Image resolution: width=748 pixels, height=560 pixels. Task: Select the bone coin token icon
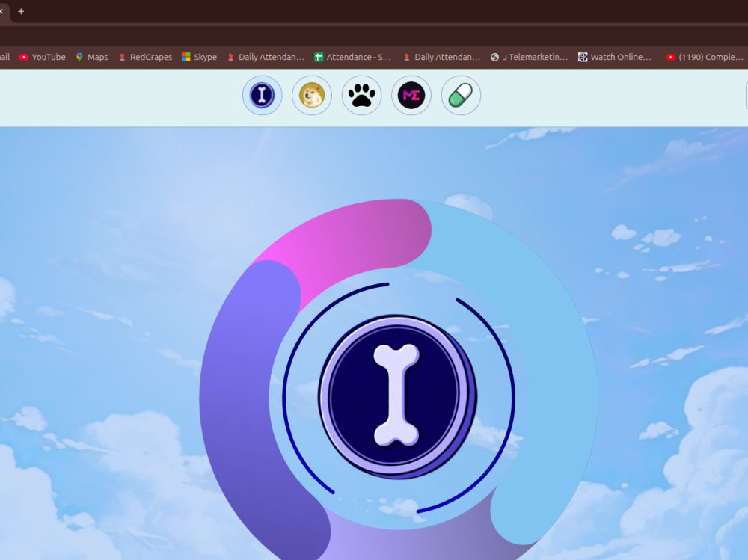pyautogui.click(x=262, y=96)
